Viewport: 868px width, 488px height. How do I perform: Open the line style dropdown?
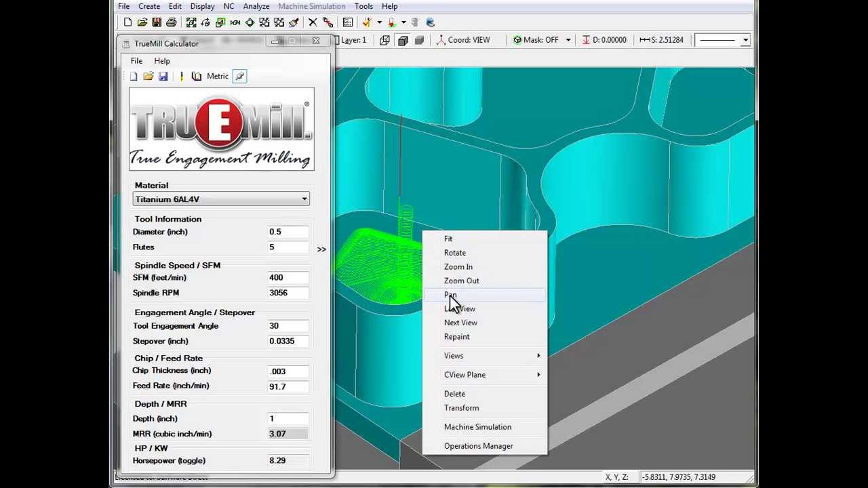pos(745,40)
